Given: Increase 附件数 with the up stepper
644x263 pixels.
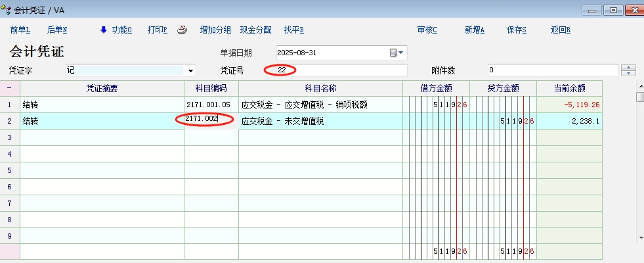Looking at the screenshot, I should (628, 67).
